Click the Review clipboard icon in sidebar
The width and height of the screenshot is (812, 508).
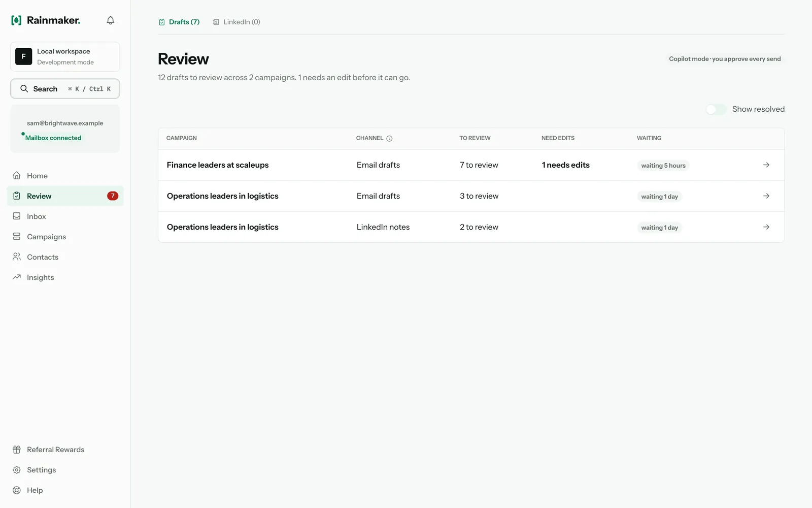pos(17,196)
